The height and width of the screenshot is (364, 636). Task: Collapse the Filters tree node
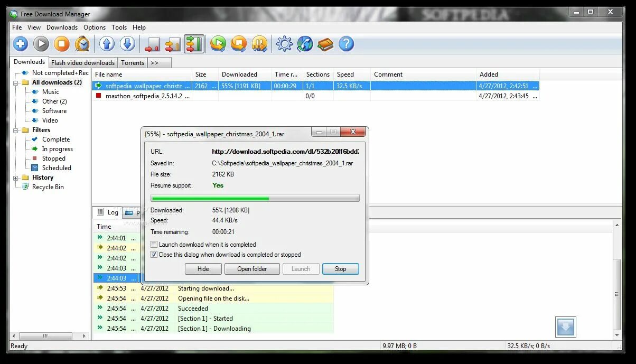point(15,130)
